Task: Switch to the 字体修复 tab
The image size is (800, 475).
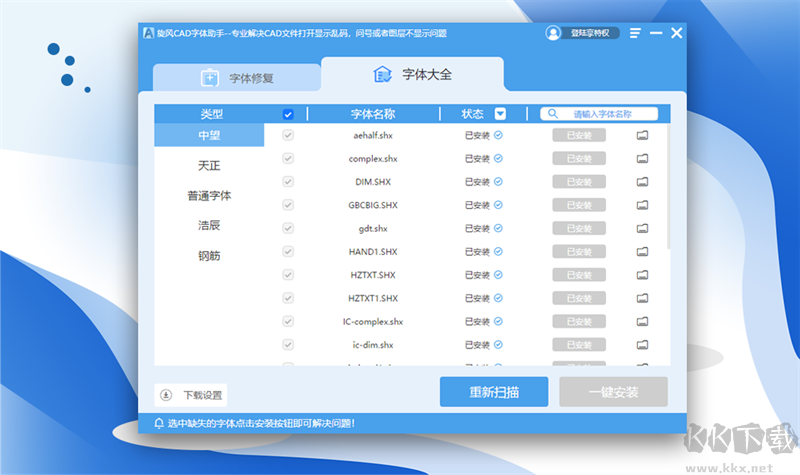Action: pos(237,77)
